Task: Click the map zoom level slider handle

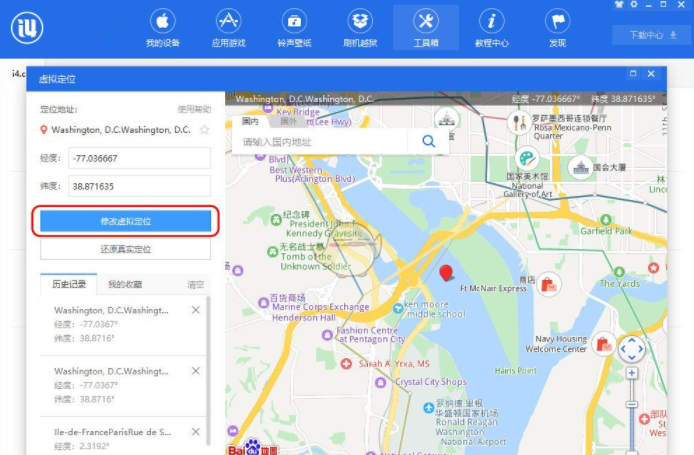Action: coord(632,405)
